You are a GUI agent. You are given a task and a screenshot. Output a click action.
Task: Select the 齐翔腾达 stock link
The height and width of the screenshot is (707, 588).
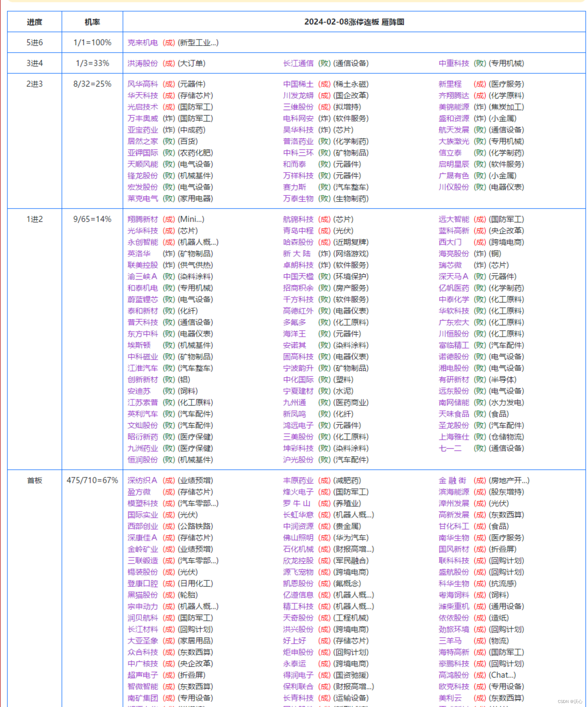pyautogui.click(x=454, y=95)
